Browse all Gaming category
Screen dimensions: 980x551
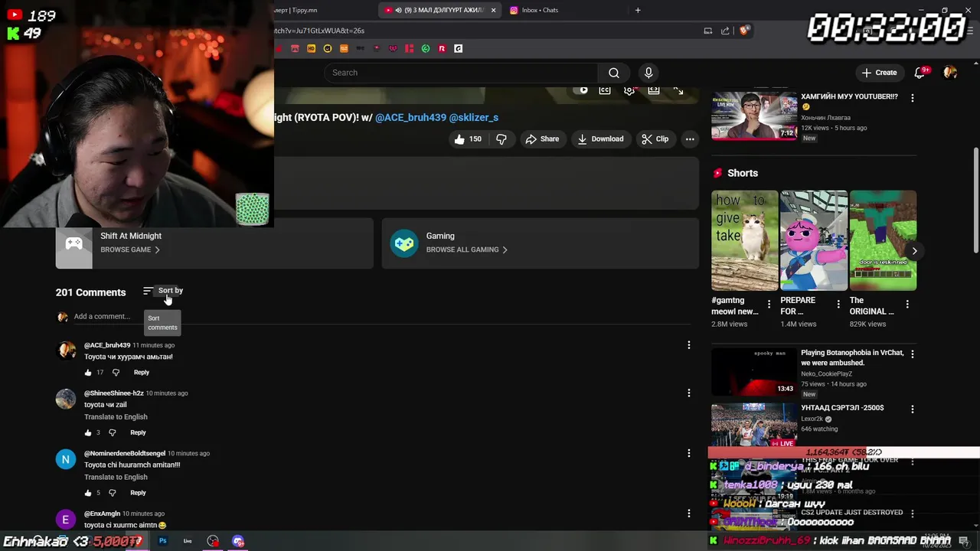466,250
